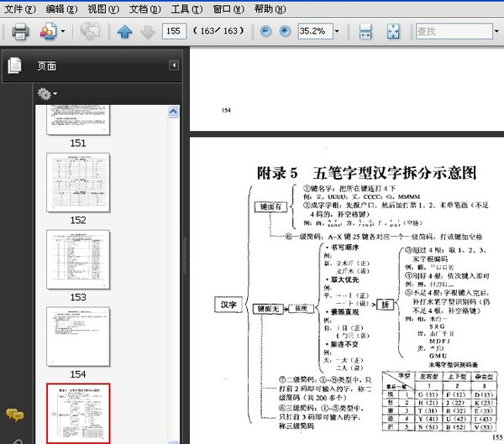Open the 窗口(W) menu
This screenshot has height=444, width=504.
(228, 9)
